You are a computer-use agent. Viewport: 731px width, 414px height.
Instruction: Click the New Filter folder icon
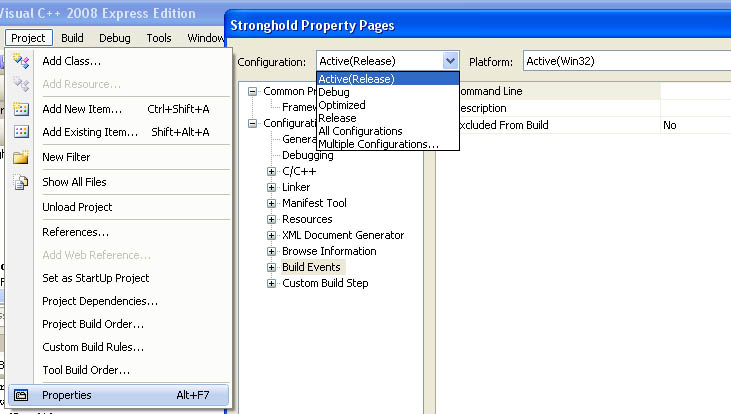click(21, 157)
